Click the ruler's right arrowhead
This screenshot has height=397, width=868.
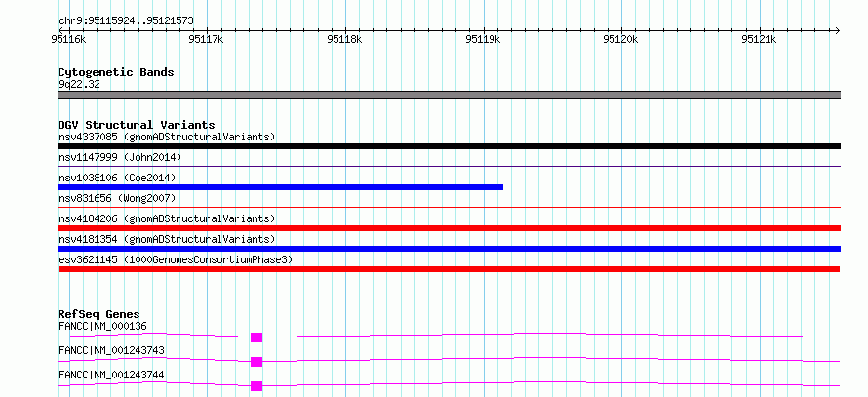[x=837, y=30]
